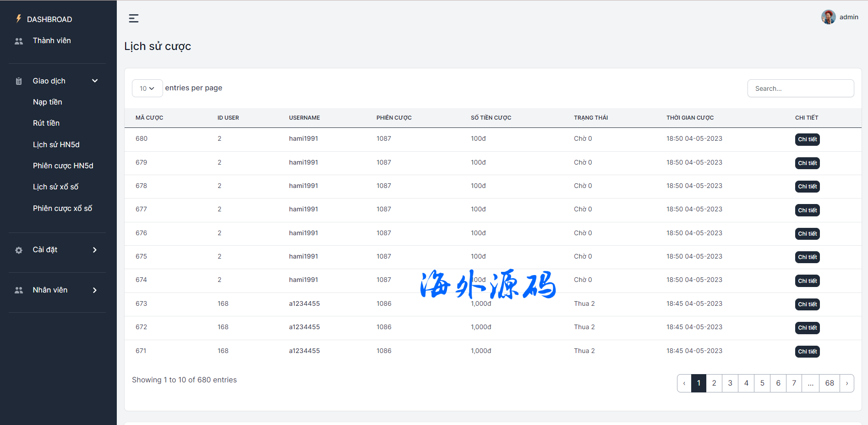
Task: Expand the Nhân viên submenu arrow
Action: (x=95, y=290)
